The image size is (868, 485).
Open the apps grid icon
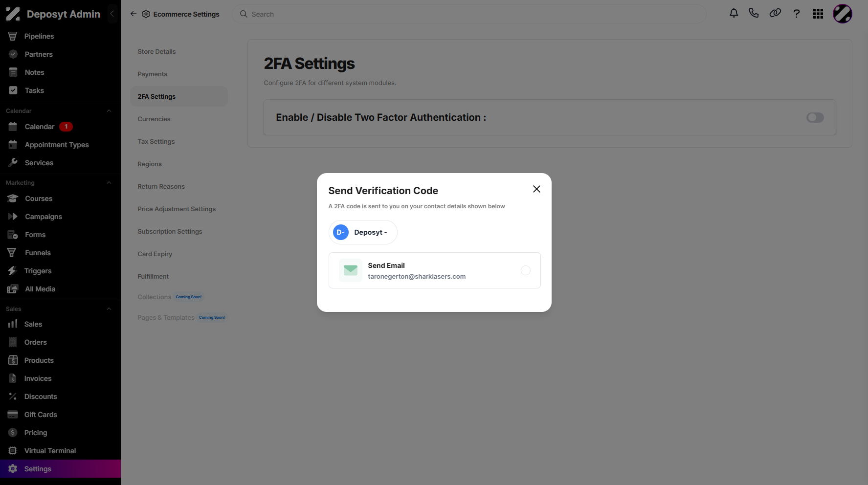818,14
